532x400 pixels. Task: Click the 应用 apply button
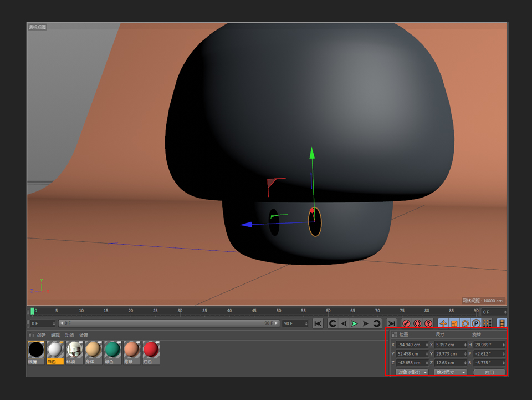click(489, 372)
